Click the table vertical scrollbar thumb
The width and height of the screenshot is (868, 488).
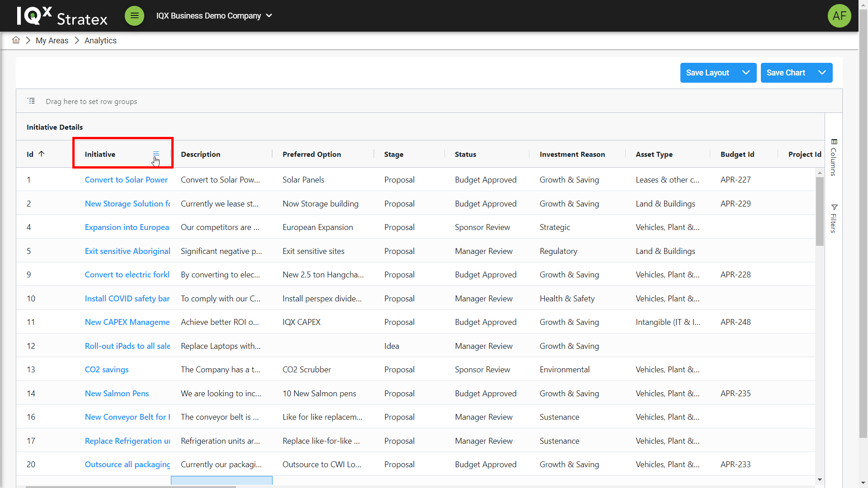[x=820, y=211]
